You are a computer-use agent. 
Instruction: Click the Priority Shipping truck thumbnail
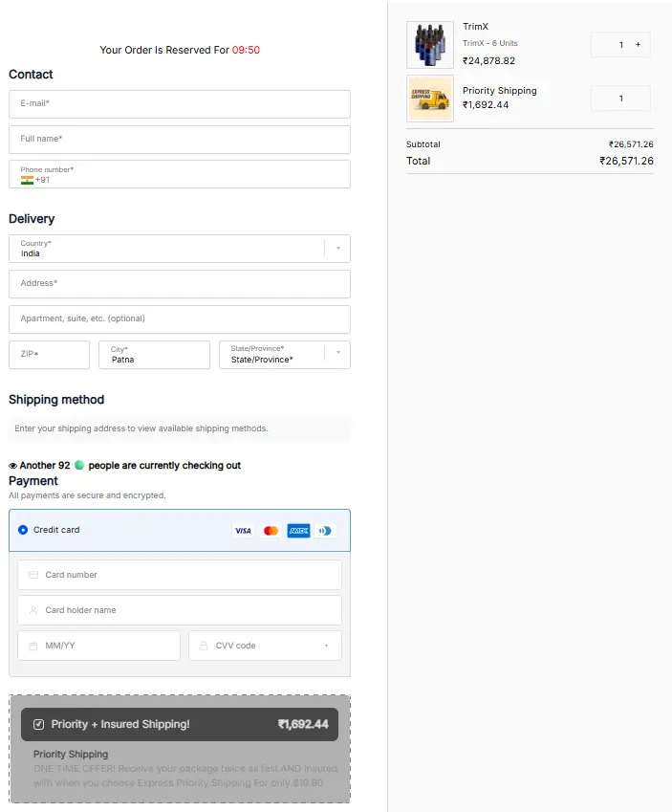click(x=429, y=98)
